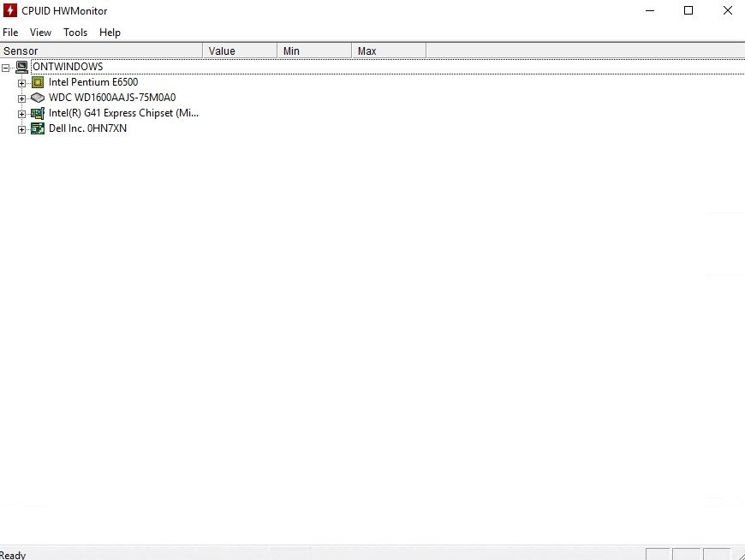The image size is (745, 560).
Task: Click the Min column header
Action: click(x=314, y=51)
